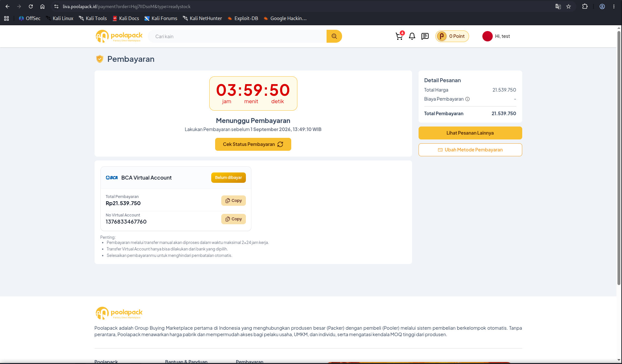The image size is (622, 364).
Task: Click the browser back arrow
Action: coord(7,6)
